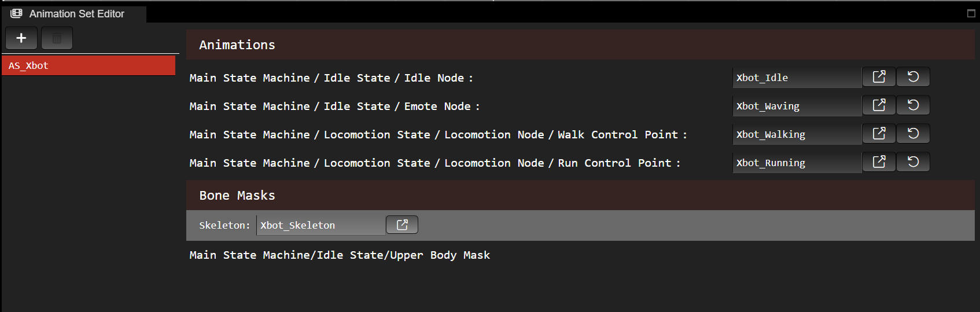Viewport: 980px width, 312px height.
Task: Reset the Emote Node animation
Action: (x=913, y=105)
